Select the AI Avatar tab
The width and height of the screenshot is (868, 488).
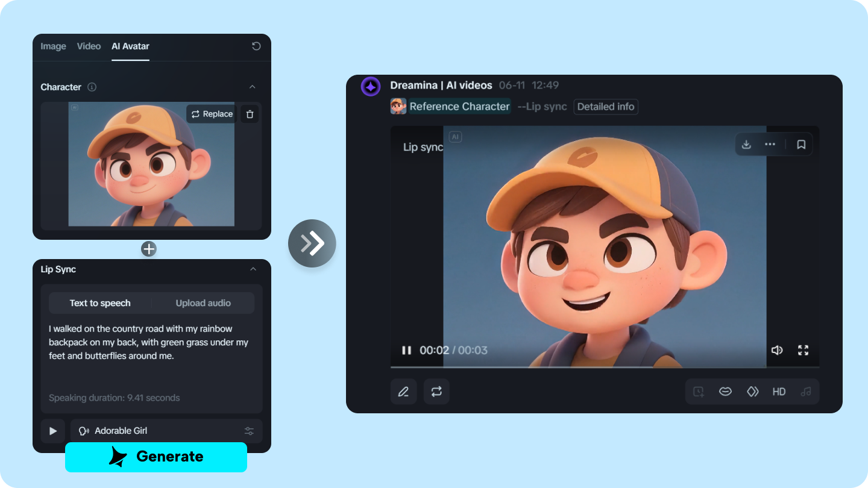(x=130, y=46)
